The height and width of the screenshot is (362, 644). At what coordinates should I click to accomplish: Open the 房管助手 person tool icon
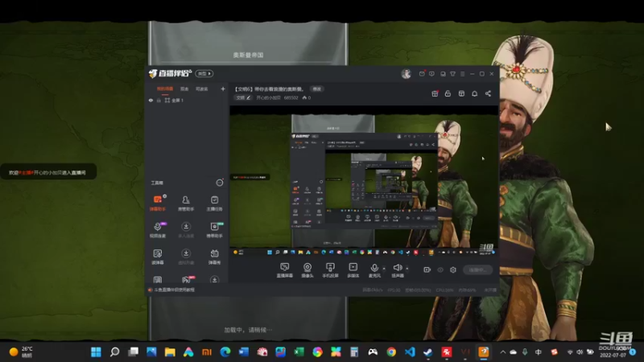point(186,203)
